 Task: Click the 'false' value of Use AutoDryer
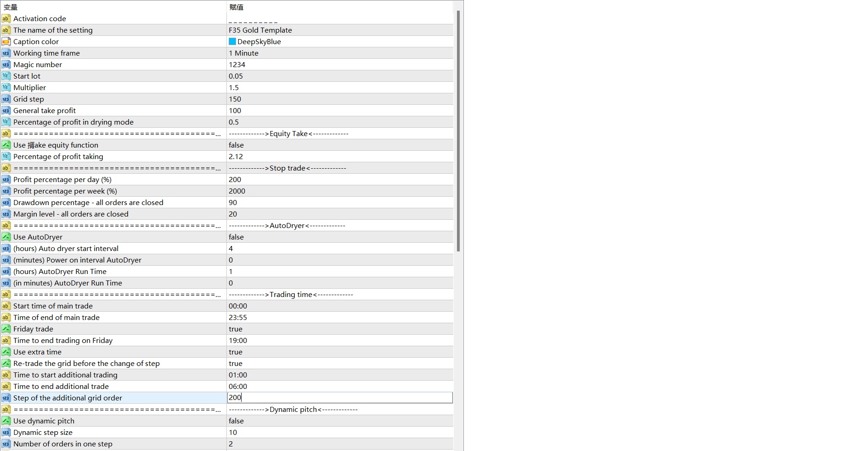coord(236,237)
